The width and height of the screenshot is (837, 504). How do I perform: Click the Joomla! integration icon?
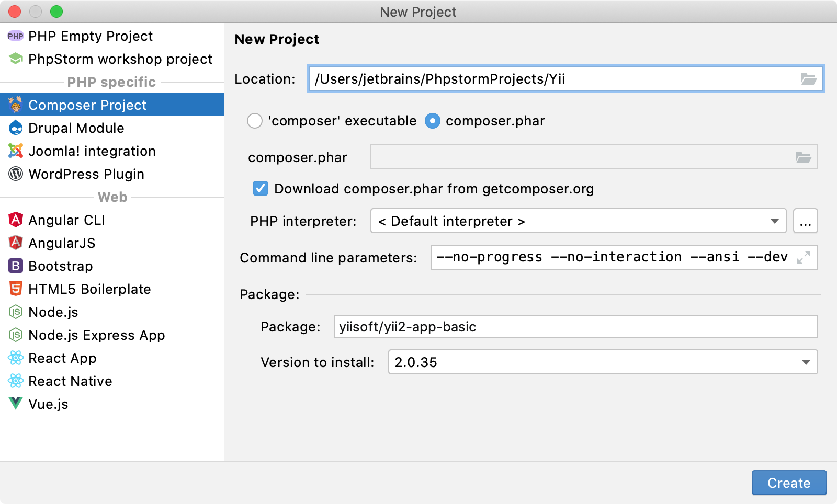tap(16, 151)
